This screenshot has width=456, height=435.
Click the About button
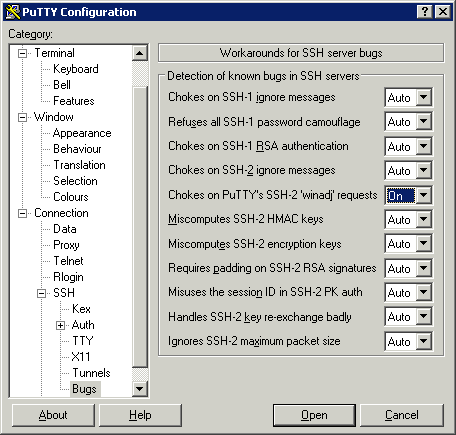tap(53, 415)
